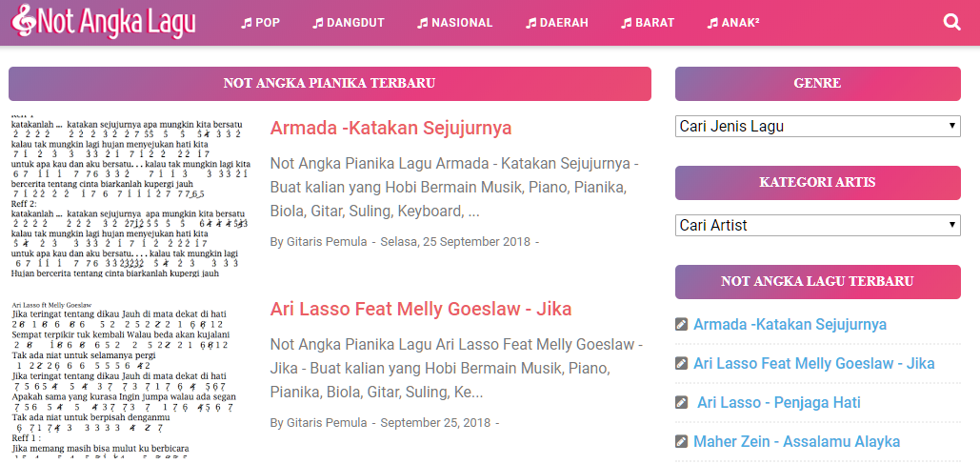Click the search magnifier icon
This screenshot has height=464, width=980.
point(951,23)
